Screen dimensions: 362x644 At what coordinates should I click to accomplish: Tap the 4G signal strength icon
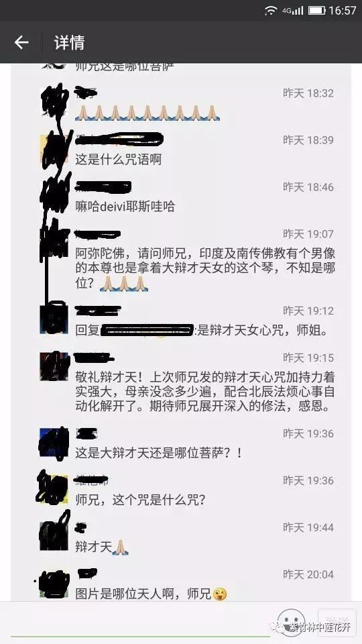293,10
